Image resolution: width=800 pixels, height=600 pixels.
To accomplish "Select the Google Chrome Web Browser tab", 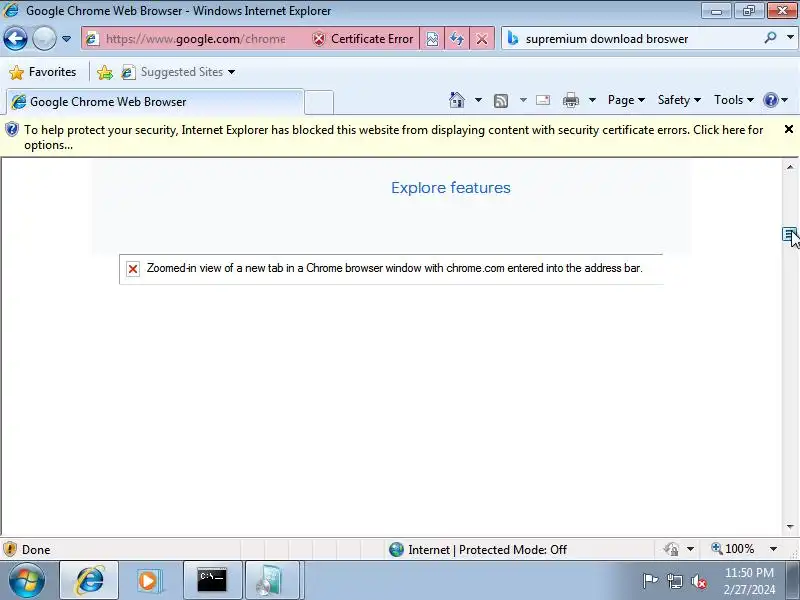I will (154, 102).
